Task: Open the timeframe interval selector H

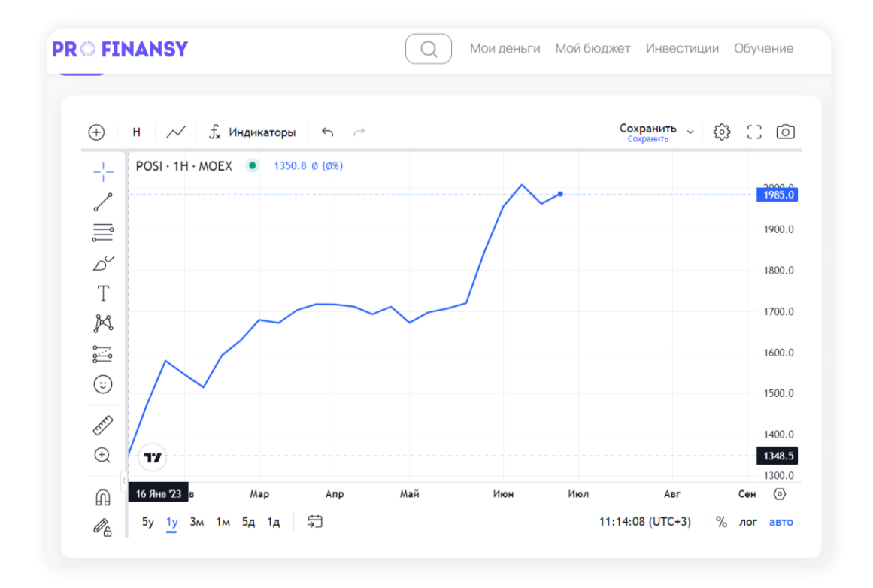Action: [137, 132]
